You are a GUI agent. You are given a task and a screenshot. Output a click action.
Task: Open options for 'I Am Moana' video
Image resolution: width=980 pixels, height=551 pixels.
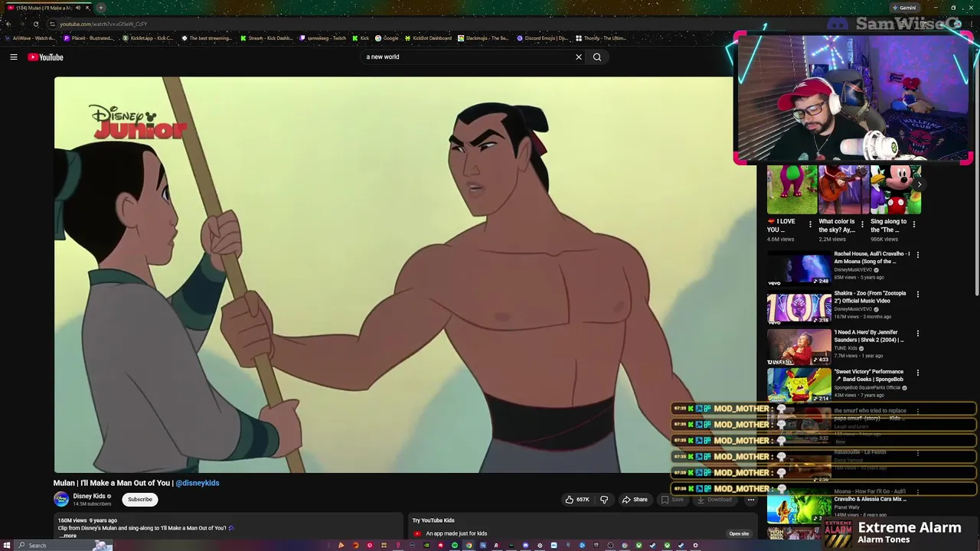(917, 255)
